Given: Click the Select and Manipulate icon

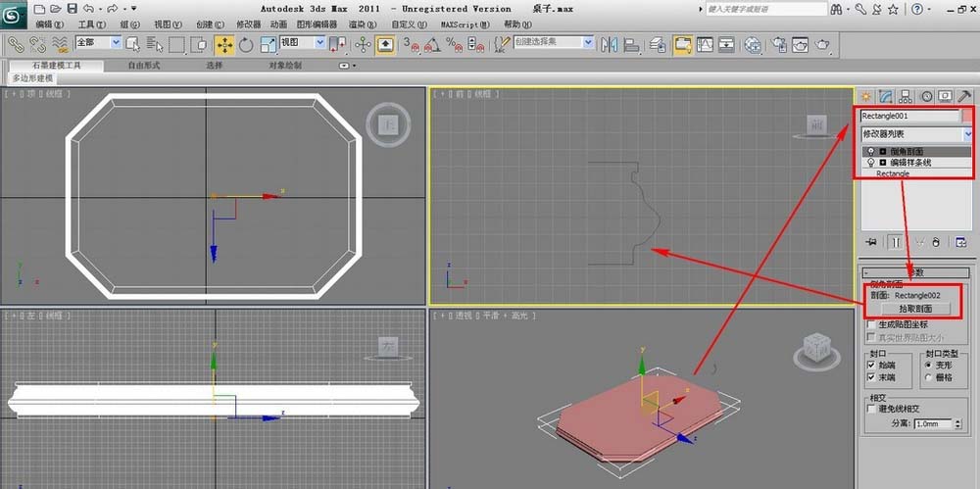Looking at the screenshot, I should point(364,44).
